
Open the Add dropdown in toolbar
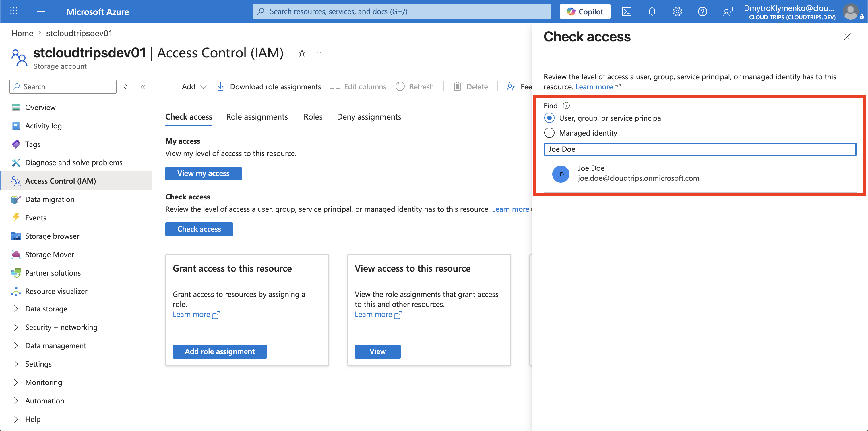[x=187, y=87]
